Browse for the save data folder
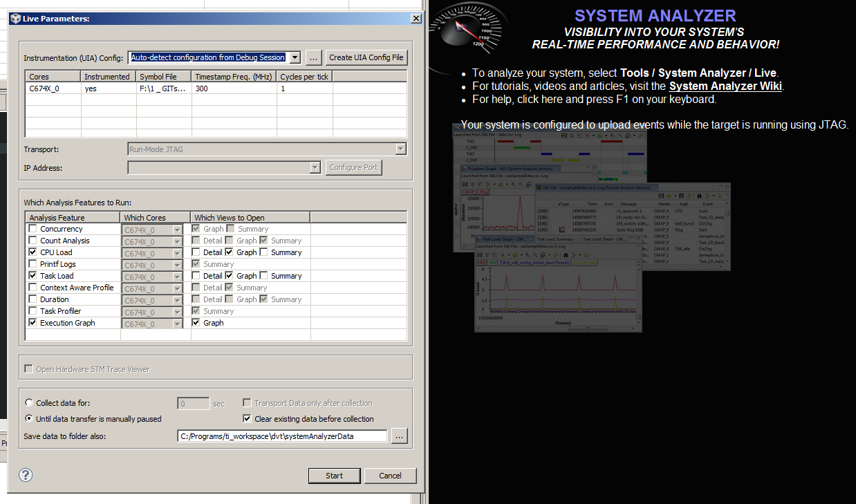This screenshot has width=856, height=504. click(400, 436)
